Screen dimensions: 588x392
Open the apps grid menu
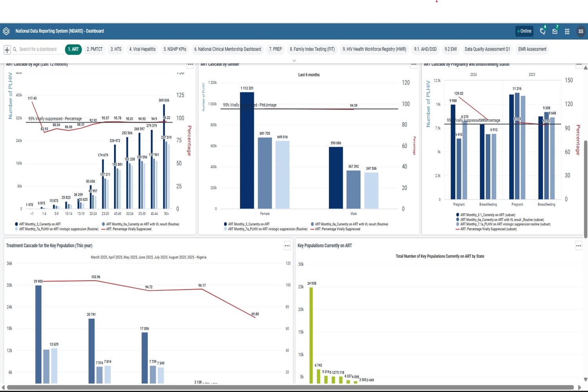point(567,31)
